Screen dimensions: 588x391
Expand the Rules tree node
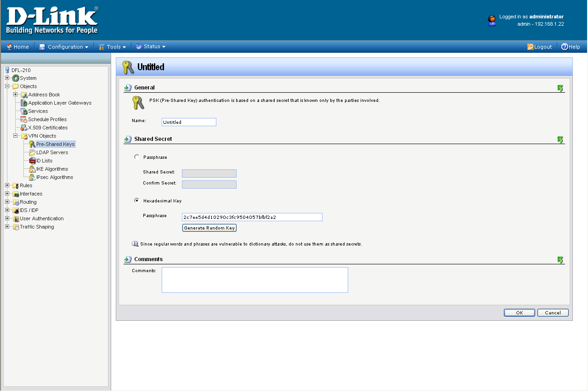pos(7,185)
